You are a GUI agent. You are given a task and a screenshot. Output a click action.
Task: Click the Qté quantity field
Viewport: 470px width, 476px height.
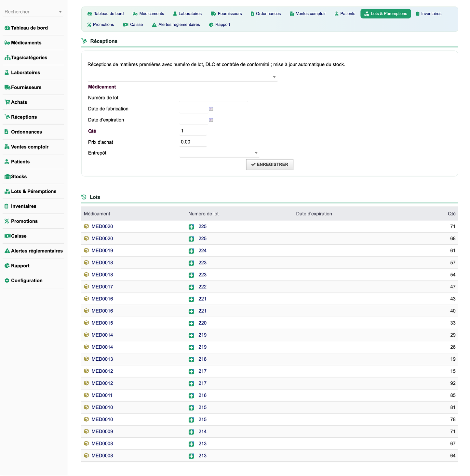[x=193, y=131]
